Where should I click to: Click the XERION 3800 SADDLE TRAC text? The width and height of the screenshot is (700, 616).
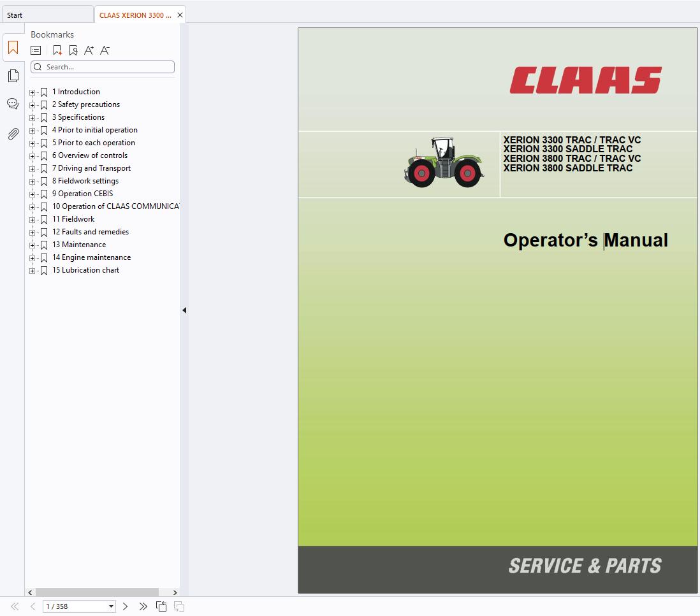click(568, 168)
